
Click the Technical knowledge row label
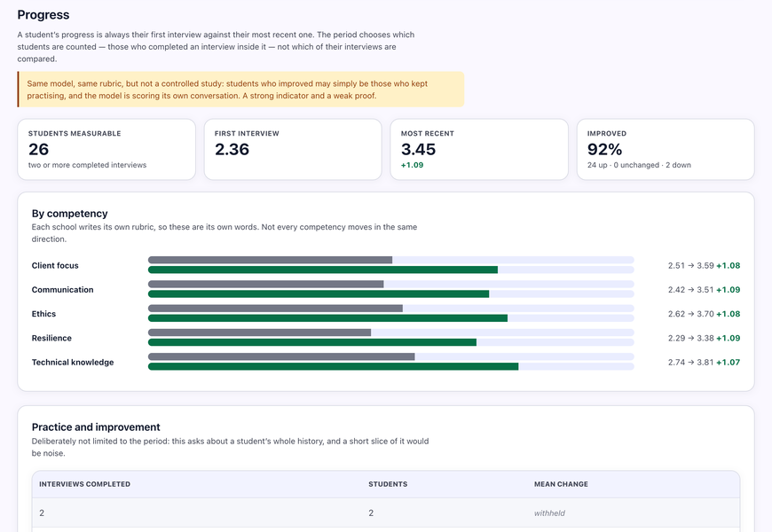pyautogui.click(x=73, y=363)
